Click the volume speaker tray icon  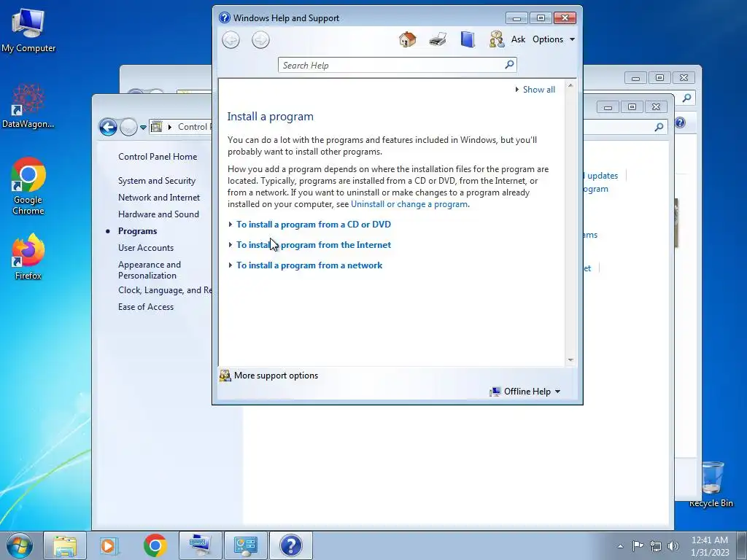click(x=673, y=546)
